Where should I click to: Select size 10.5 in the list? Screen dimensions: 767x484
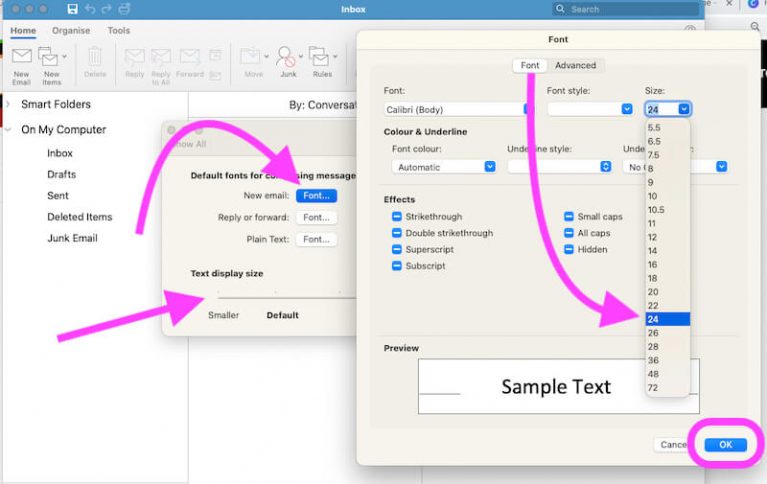(668, 210)
